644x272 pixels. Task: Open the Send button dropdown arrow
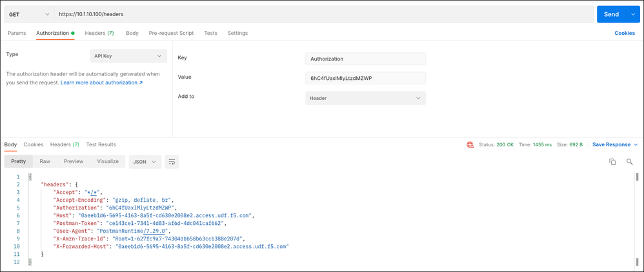[x=633, y=14]
